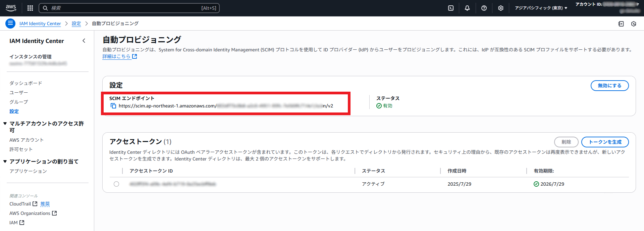Click the 2026/7/29 expiry date cell
Viewport: 644px width, 231px height.
(549, 184)
